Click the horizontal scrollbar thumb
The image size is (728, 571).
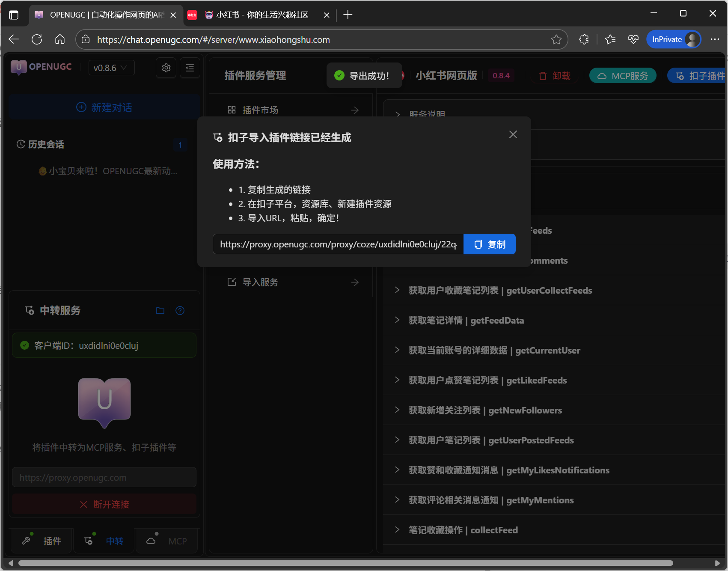[x=346, y=563]
